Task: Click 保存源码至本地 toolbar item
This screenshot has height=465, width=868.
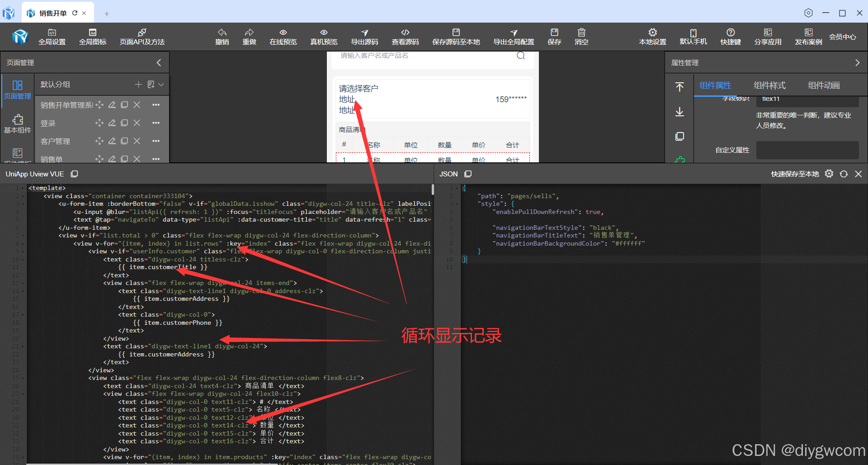Action: pos(456,37)
